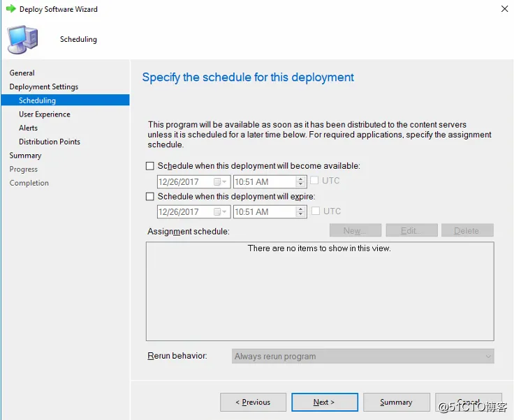Click the New assignment schedule button
This screenshot has height=420, width=514.
(x=355, y=230)
